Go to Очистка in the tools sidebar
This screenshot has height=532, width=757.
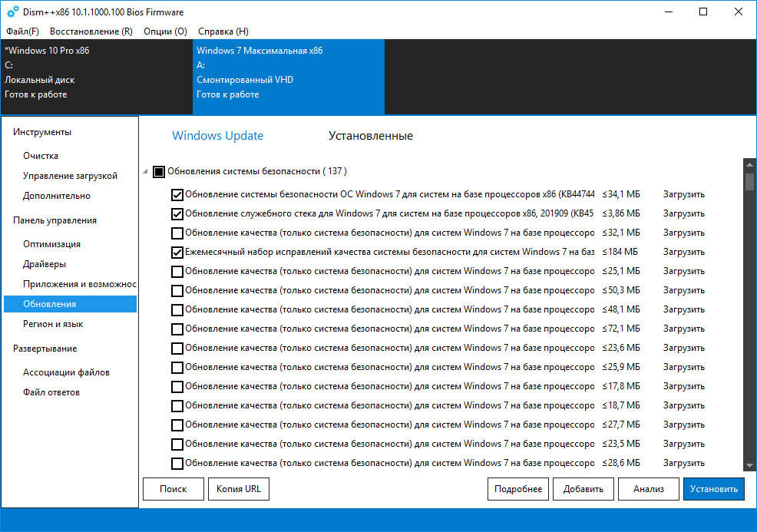(41, 156)
